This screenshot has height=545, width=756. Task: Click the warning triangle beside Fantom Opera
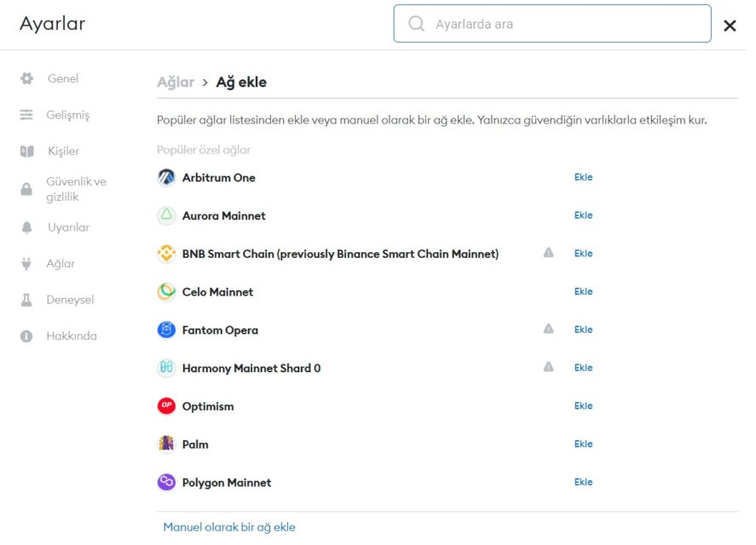coord(548,329)
